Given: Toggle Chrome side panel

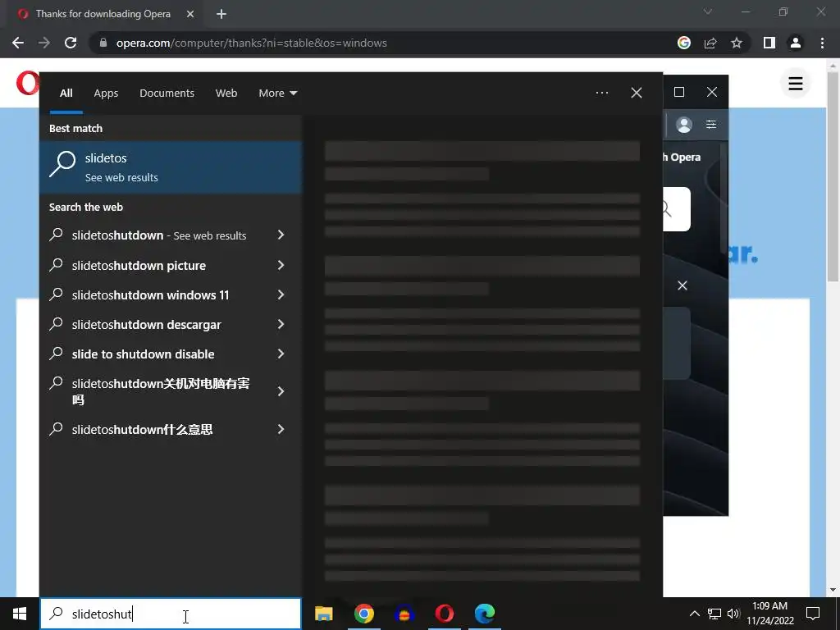Looking at the screenshot, I should 769,43.
